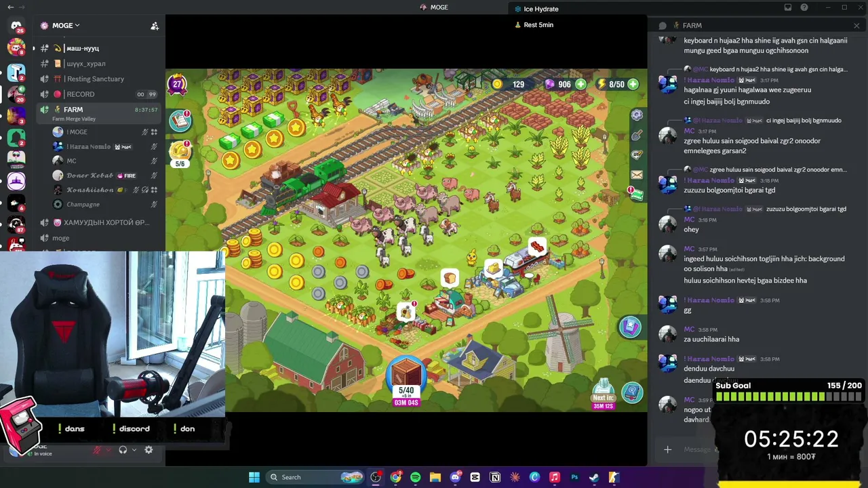This screenshot has height=488, width=868.
Task: Open the 5/6 coin collection icon
Action: point(180,153)
